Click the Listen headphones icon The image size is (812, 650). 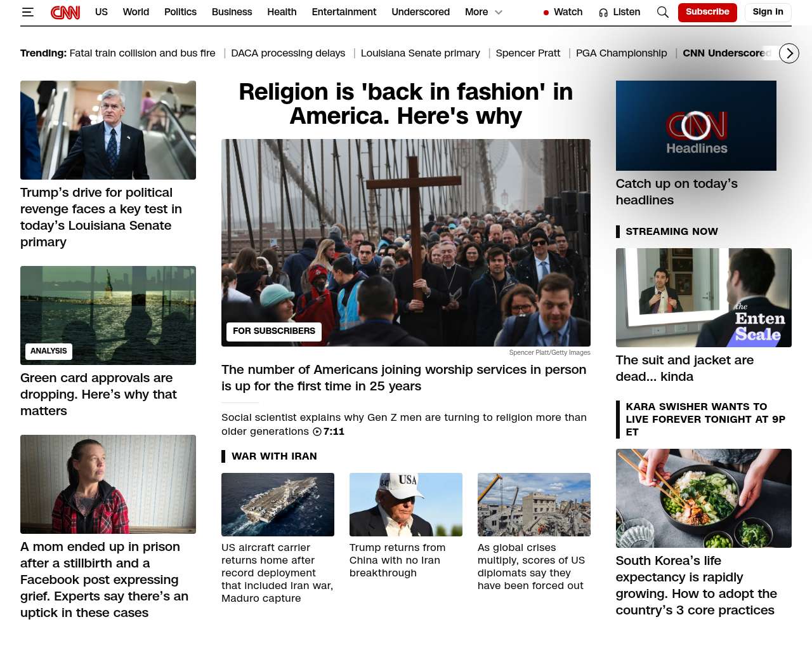click(x=603, y=12)
